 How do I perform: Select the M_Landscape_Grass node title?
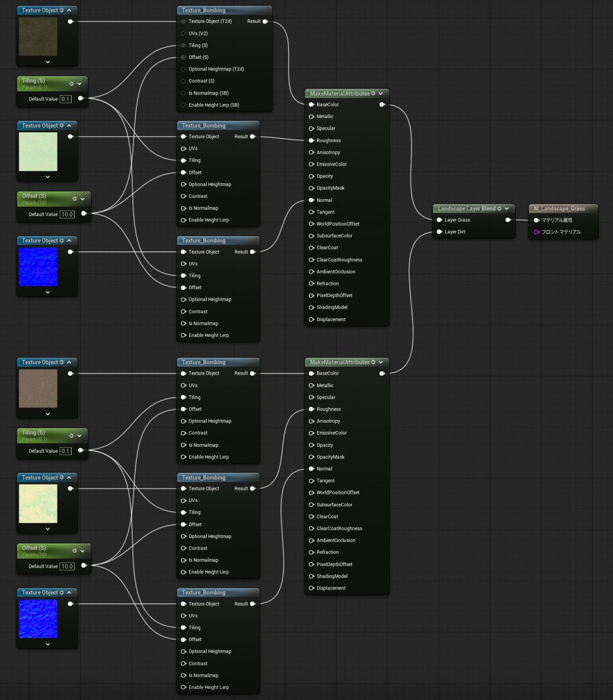[x=559, y=208]
